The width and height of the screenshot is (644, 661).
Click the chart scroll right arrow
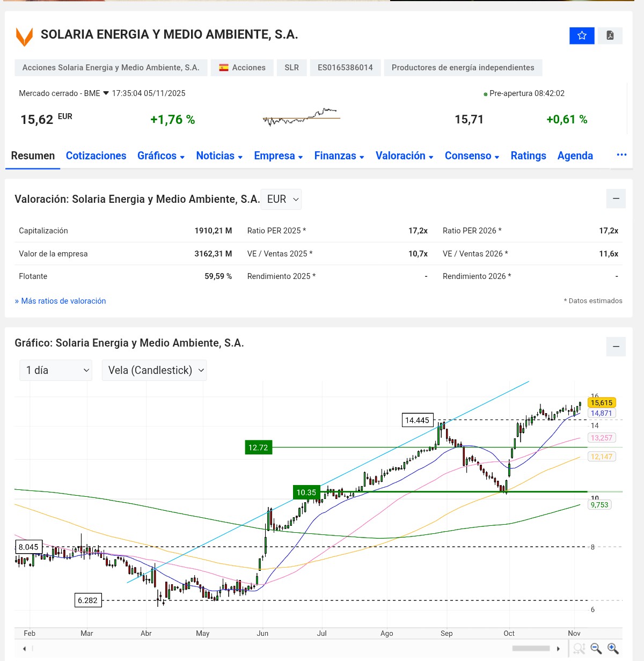pos(558,649)
